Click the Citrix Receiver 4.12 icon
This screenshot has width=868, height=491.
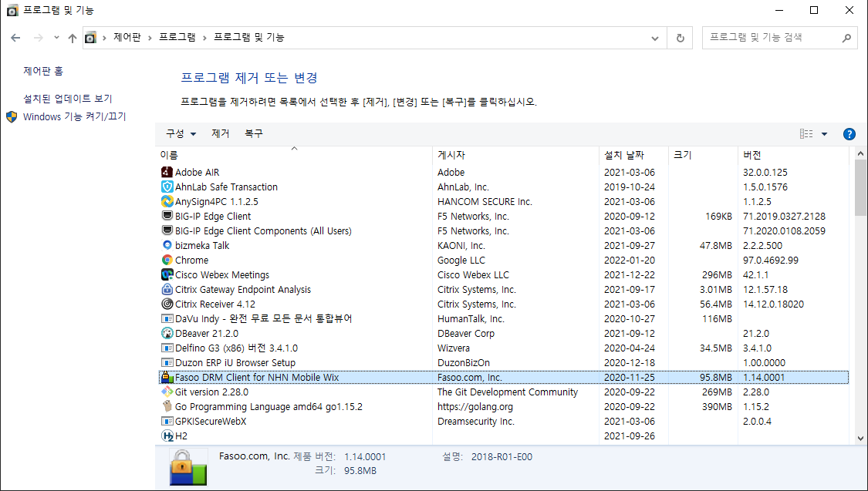coord(167,304)
